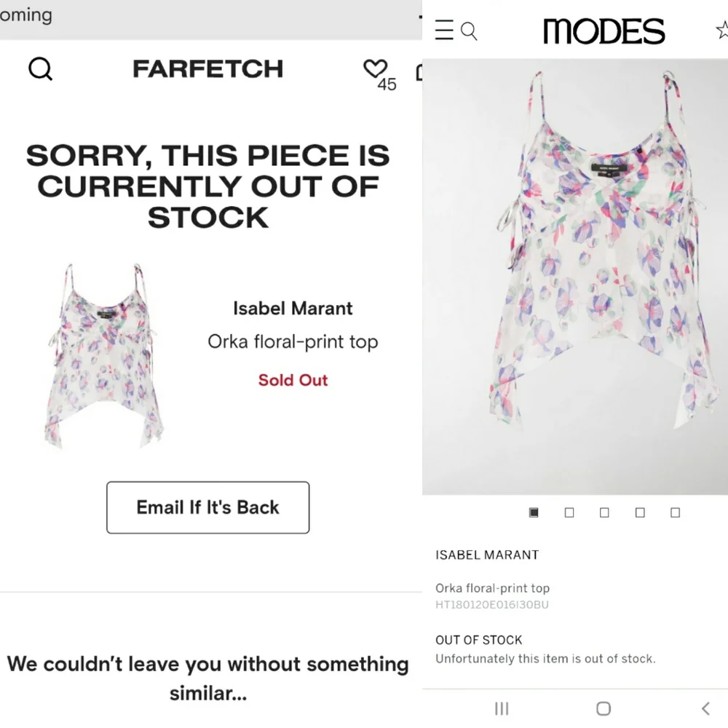Click the MODES logo
Image resolution: width=728 pixels, height=728 pixels.
tap(604, 31)
